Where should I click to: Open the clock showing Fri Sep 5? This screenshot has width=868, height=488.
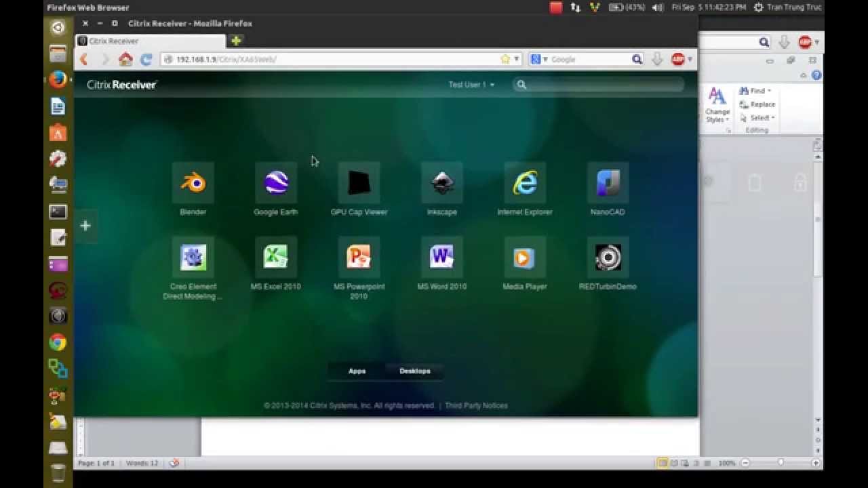[x=709, y=7]
